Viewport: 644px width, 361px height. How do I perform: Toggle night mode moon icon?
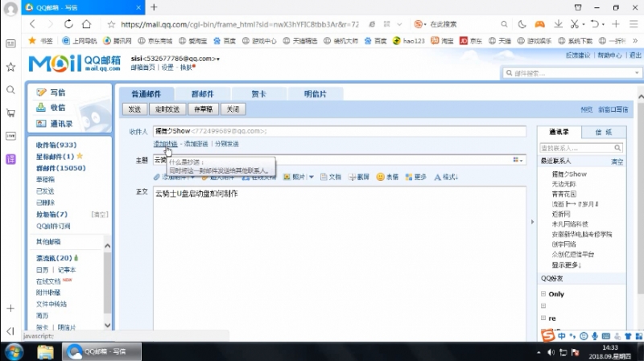(522, 24)
